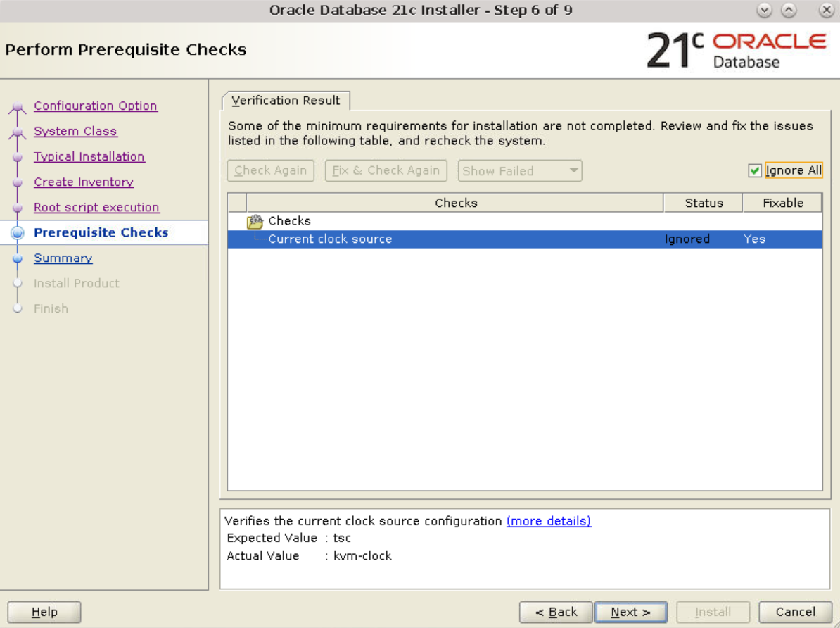
Task: Click the Checks folder gear icon
Action: [255, 221]
